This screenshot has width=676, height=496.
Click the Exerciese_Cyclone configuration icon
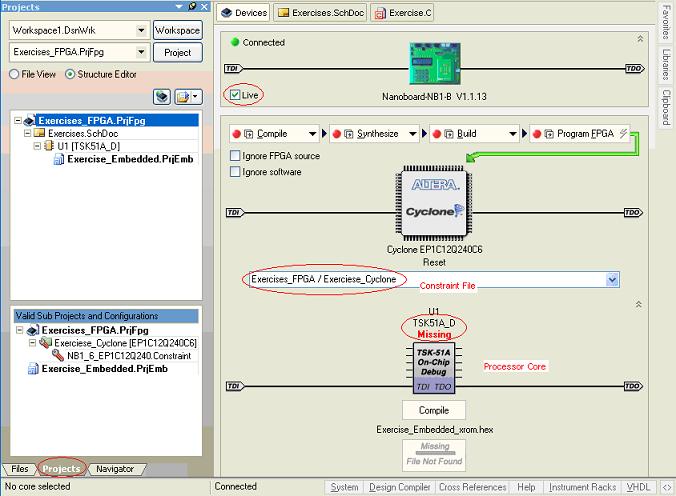(x=45, y=343)
